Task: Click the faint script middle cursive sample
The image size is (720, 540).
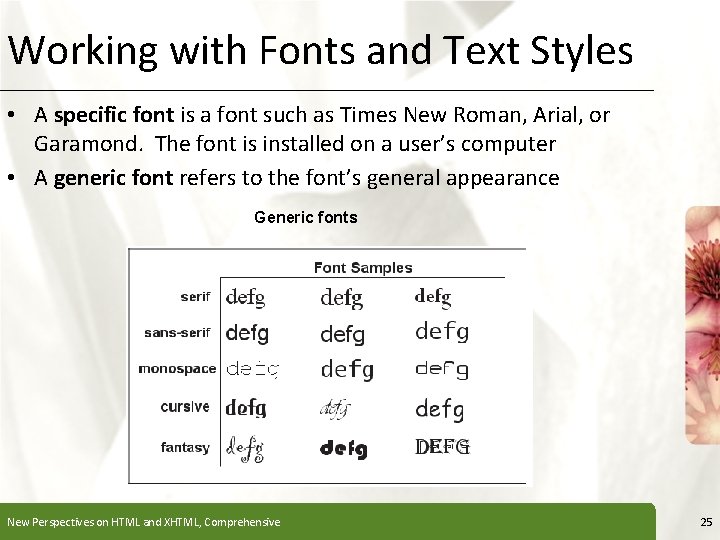Action: [x=335, y=409]
